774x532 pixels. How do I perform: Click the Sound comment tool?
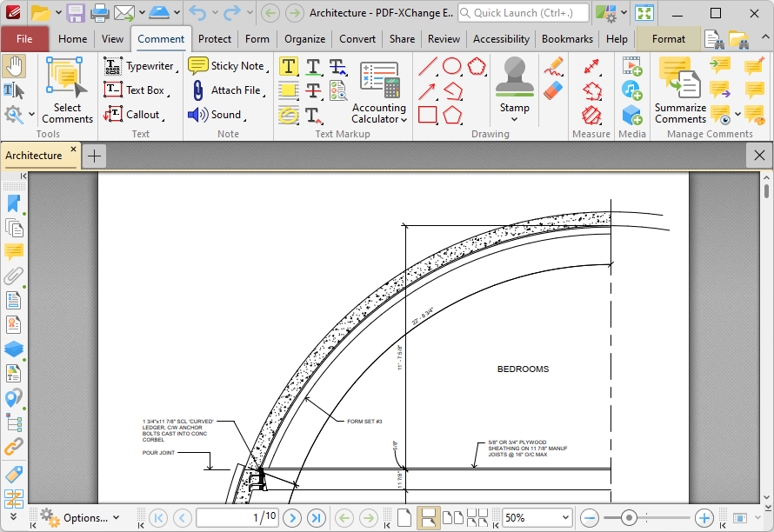coord(217,115)
